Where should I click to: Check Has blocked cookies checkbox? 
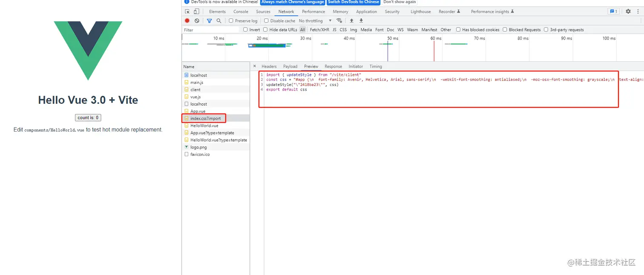(458, 29)
